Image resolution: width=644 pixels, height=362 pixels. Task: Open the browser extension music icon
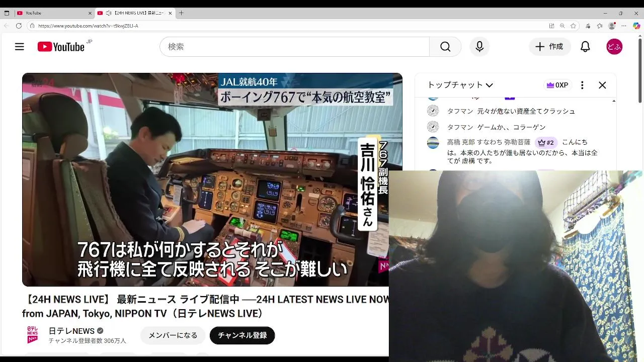tap(588, 26)
